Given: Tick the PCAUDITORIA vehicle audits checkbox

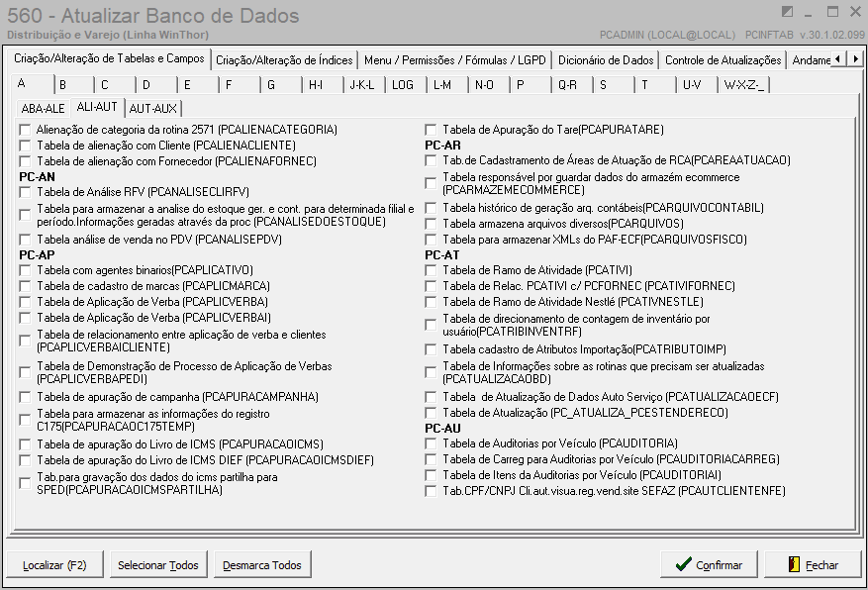Looking at the screenshot, I should tap(431, 443).
